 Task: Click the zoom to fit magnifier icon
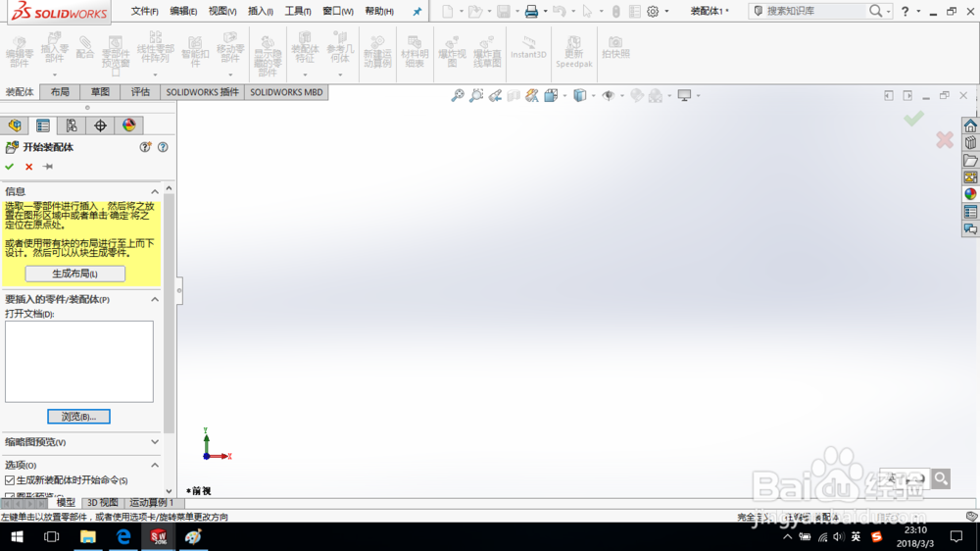[458, 96]
